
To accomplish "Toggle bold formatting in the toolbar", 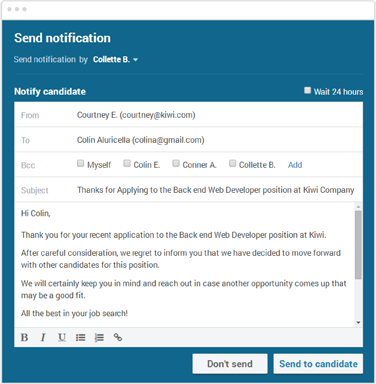I will point(24,337).
